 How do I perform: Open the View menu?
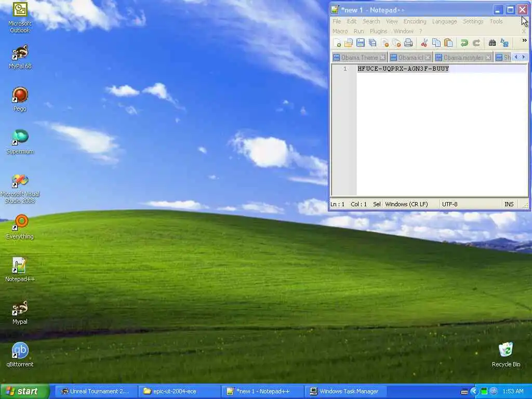point(392,21)
